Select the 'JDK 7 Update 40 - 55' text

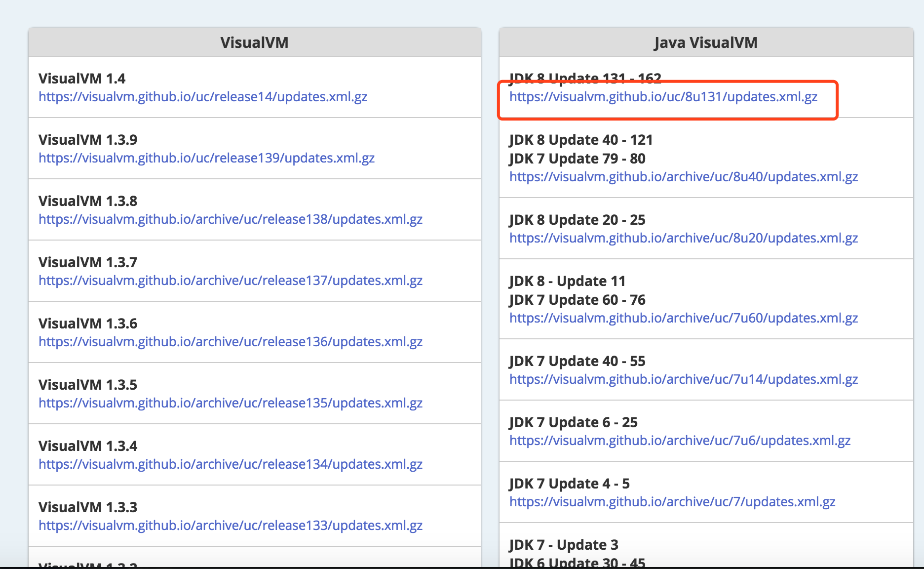[577, 361]
